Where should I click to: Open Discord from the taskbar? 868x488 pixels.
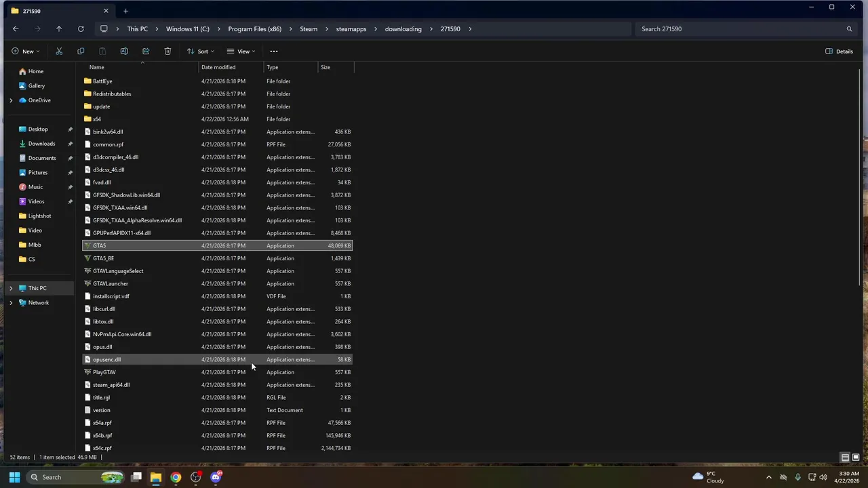216,477
